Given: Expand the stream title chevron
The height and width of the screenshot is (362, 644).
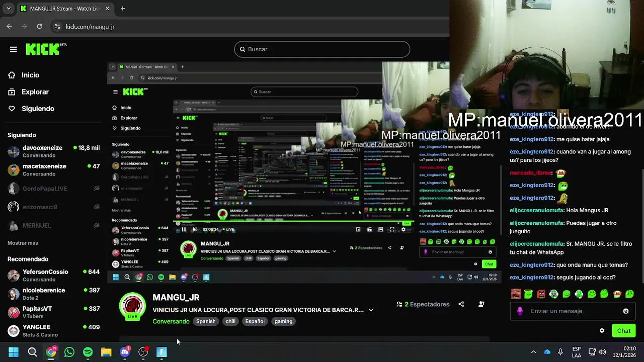Looking at the screenshot, I should pos(371,310).
